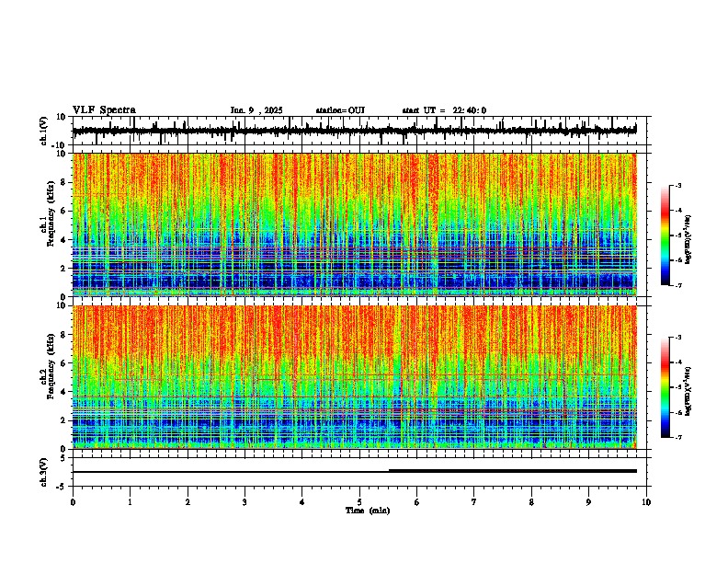Click the 0 tick on the time axis

(73, 502)
